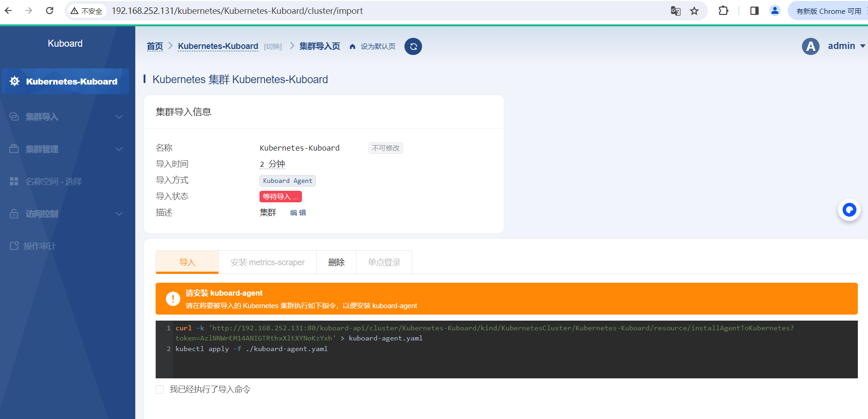
Task: Click the Kuboard logo title in sidebar
Action: 65,43
